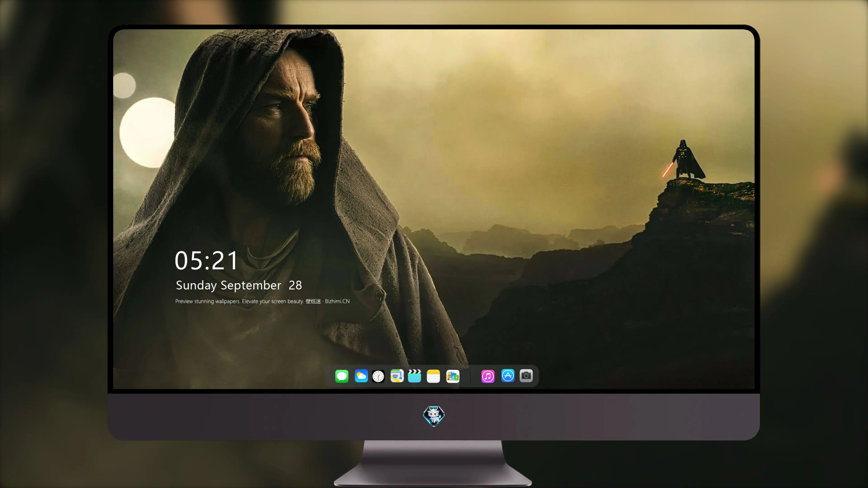Launch the Weather app from dock
The image size is (868, 488).
(x=361, y=376)
